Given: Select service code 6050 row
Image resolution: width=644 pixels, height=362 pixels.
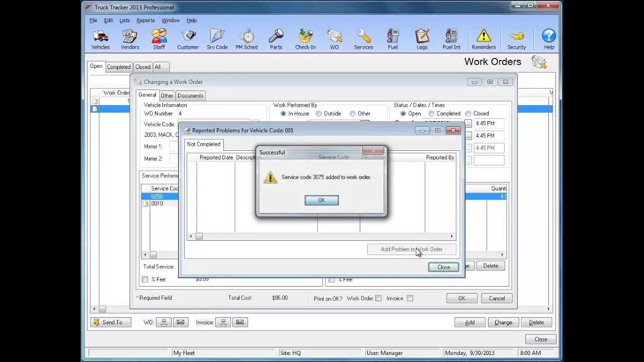Looking at the screenshot, I should (x=160, y=197).
